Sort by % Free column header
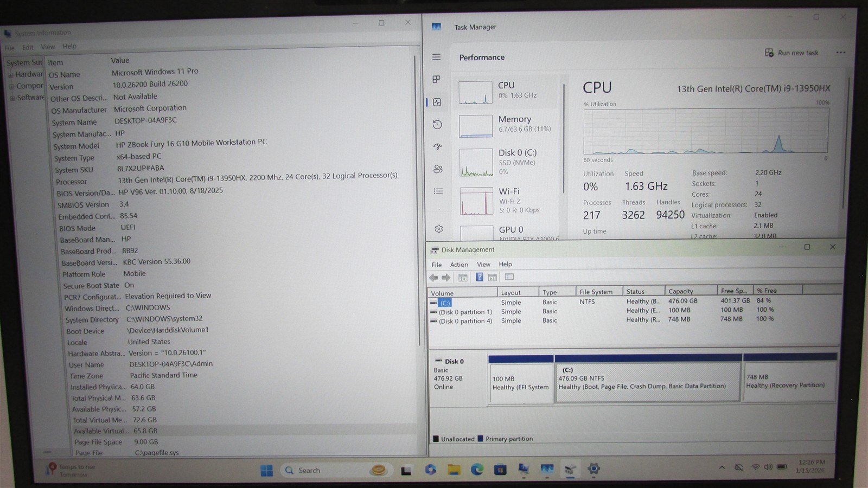Viewport: 868px width, 488px height. tap(777, 291)
